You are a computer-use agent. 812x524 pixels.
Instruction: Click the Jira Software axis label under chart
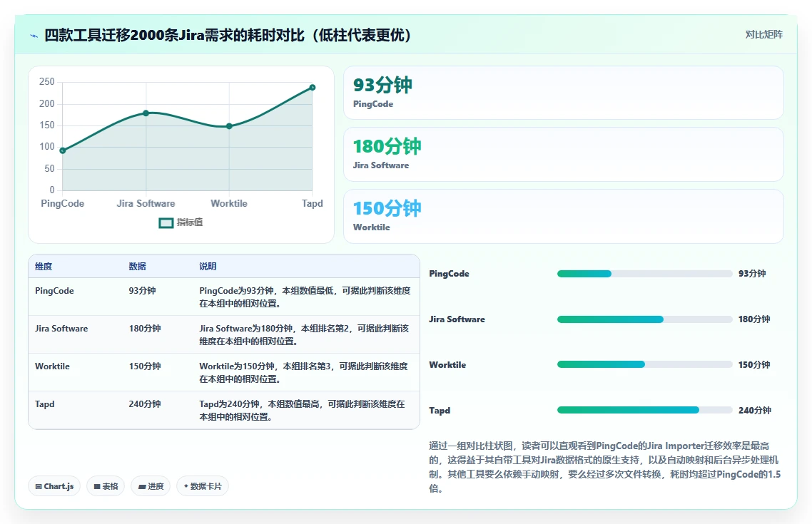click(x=146, y=203)
